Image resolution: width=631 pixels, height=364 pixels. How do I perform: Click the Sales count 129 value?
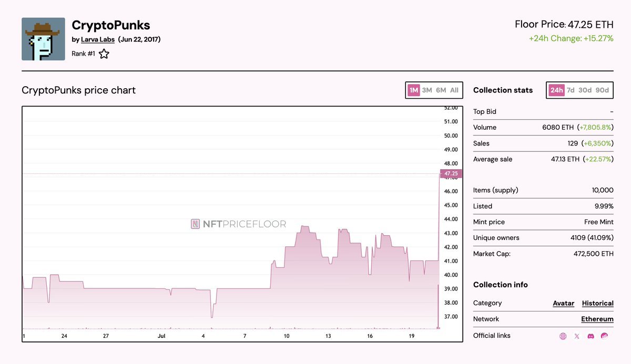point(572,143)
